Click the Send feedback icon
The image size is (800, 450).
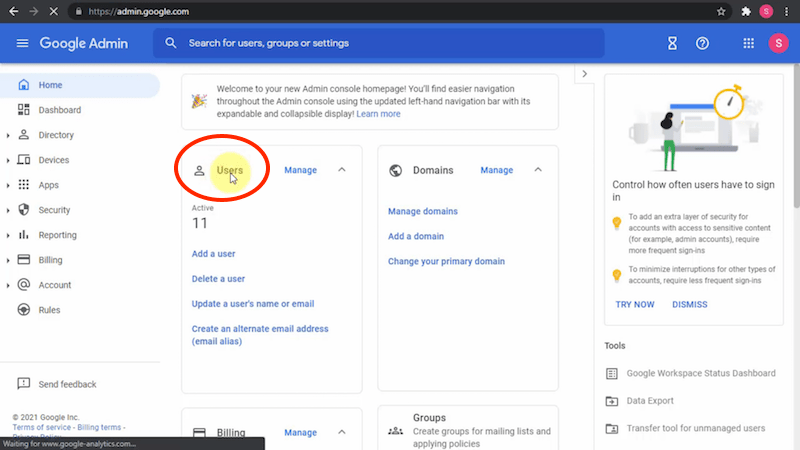pos(23,384)
